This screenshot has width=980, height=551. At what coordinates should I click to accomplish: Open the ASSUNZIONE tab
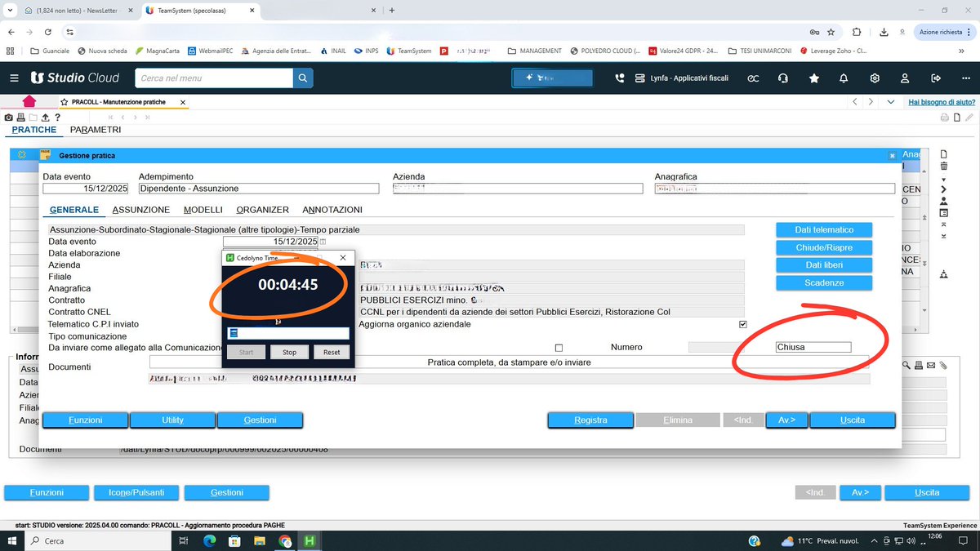click(x=140, y=210)
